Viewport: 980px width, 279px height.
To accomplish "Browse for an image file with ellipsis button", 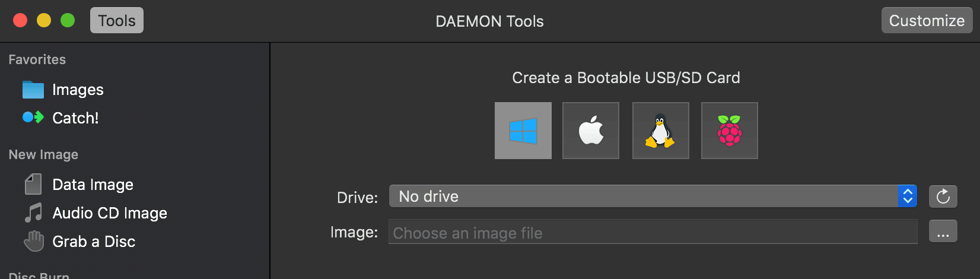I will (x=943, y=232).
